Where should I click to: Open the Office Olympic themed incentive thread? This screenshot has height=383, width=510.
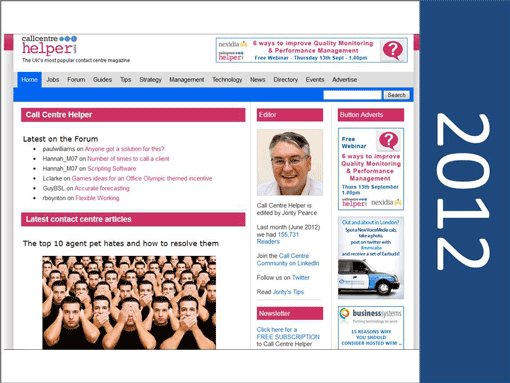tap(142, 178)
